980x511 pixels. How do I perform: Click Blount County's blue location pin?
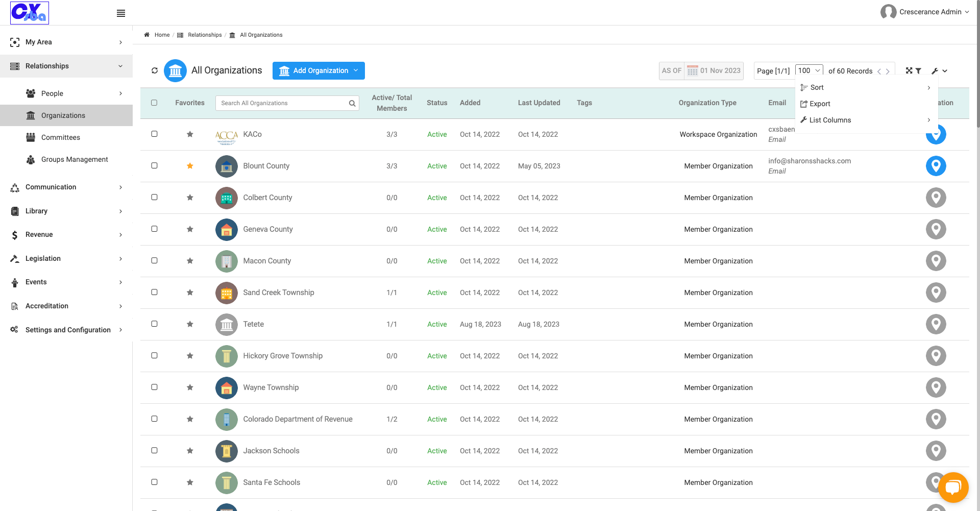click(936, 166)
